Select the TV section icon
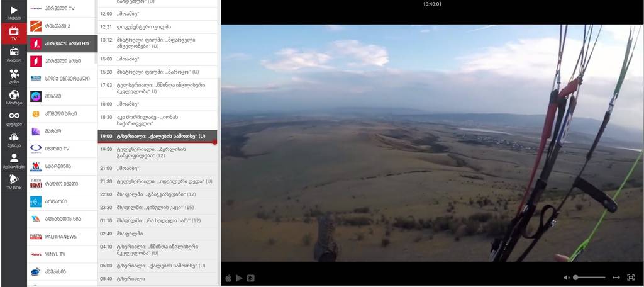The height and width of the screenshot is (287, 644). 14,33
